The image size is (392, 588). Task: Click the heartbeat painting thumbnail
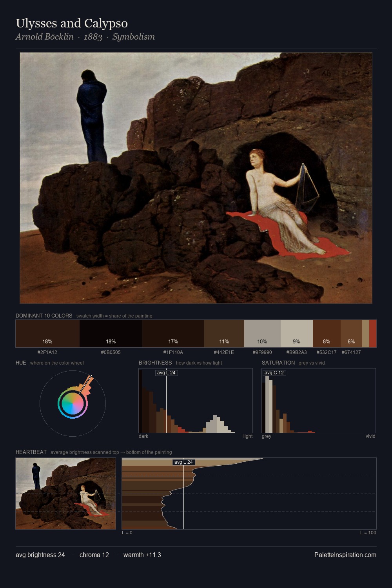point(66,494)
